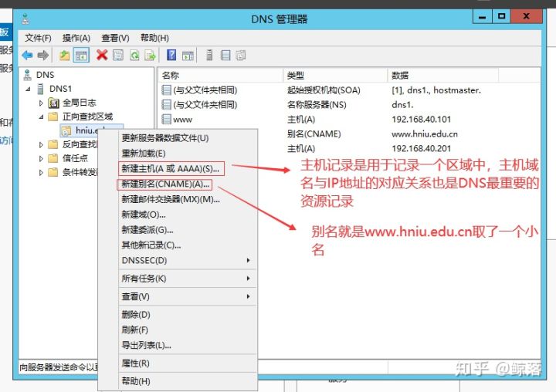Click the red X delete icon

tap(102, 56)
